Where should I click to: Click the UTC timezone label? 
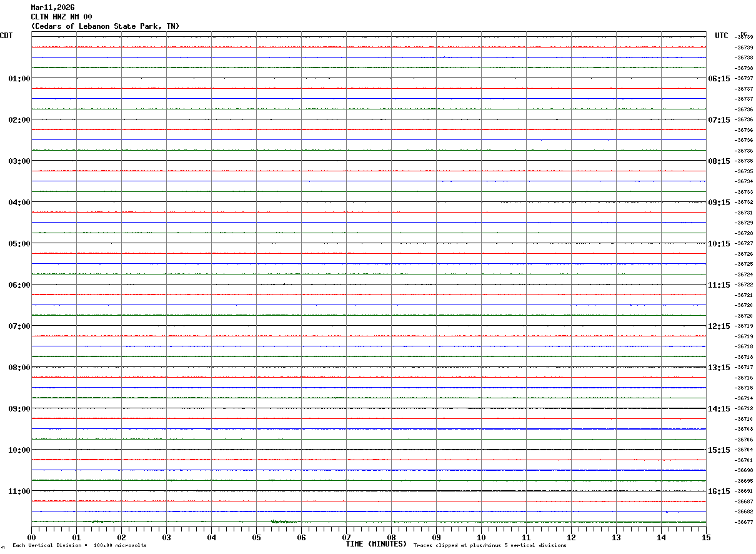(722, 36)
